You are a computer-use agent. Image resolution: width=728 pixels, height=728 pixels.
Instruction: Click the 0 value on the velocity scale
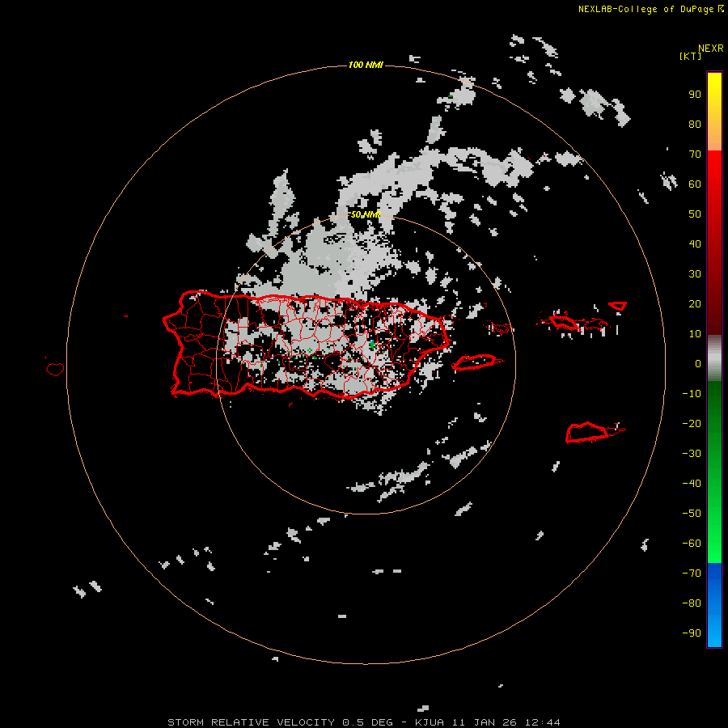point(698,364)
